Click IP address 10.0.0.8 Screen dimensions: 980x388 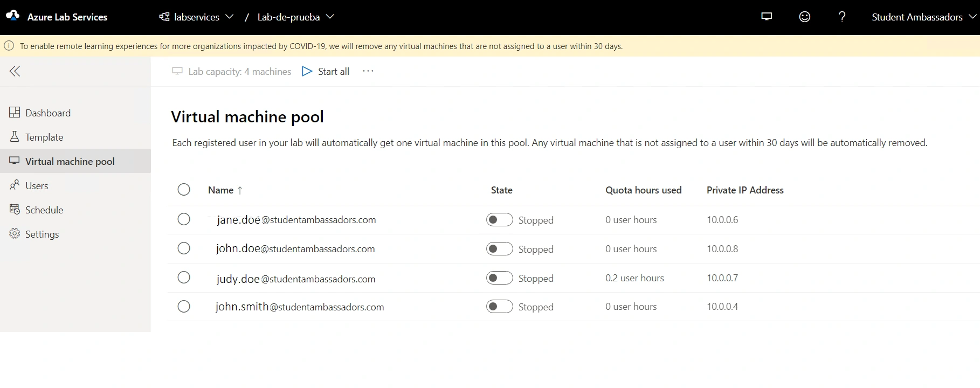coord(722,249)
